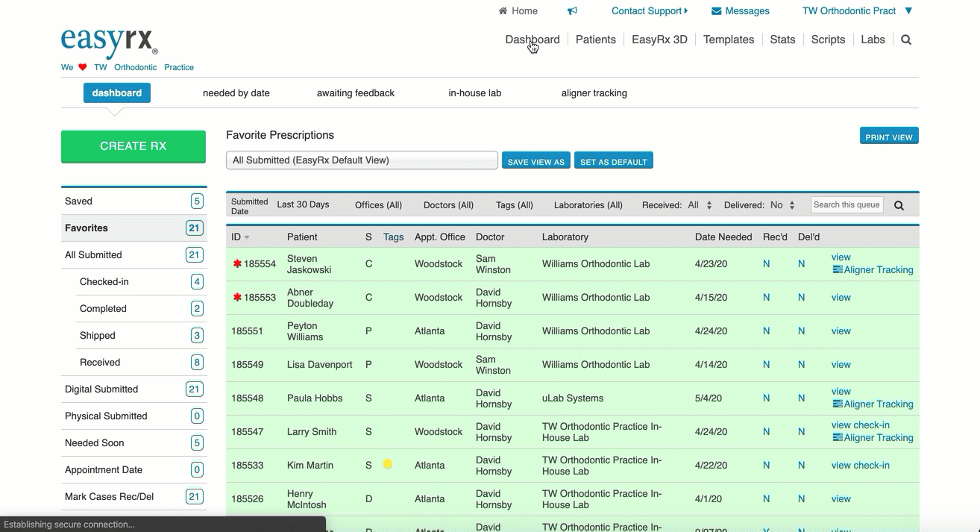Open Appointment Date sidebar item
Image resolution: width=980 pixels, height=532 pixels.
134,470
